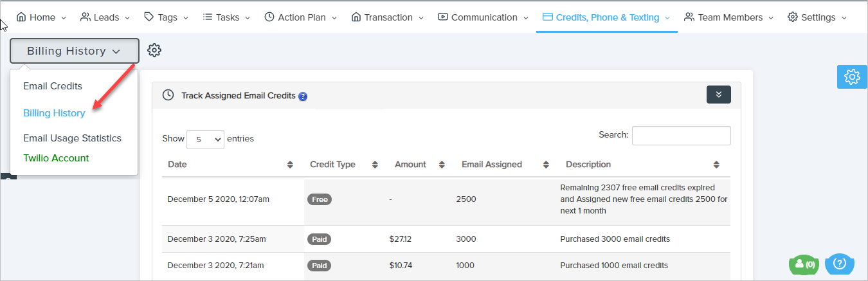Image resolution: width=868 pixels, height=281 pixels.
Task: Open the Billing History dropdown button
Action: [74, 51]
